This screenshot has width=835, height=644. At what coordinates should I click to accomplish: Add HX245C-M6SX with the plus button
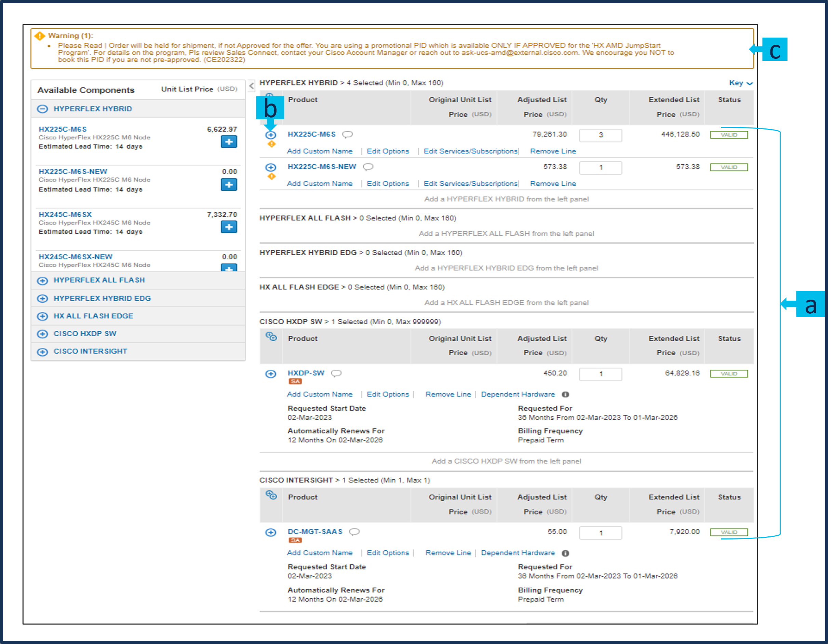coord(229,227)
